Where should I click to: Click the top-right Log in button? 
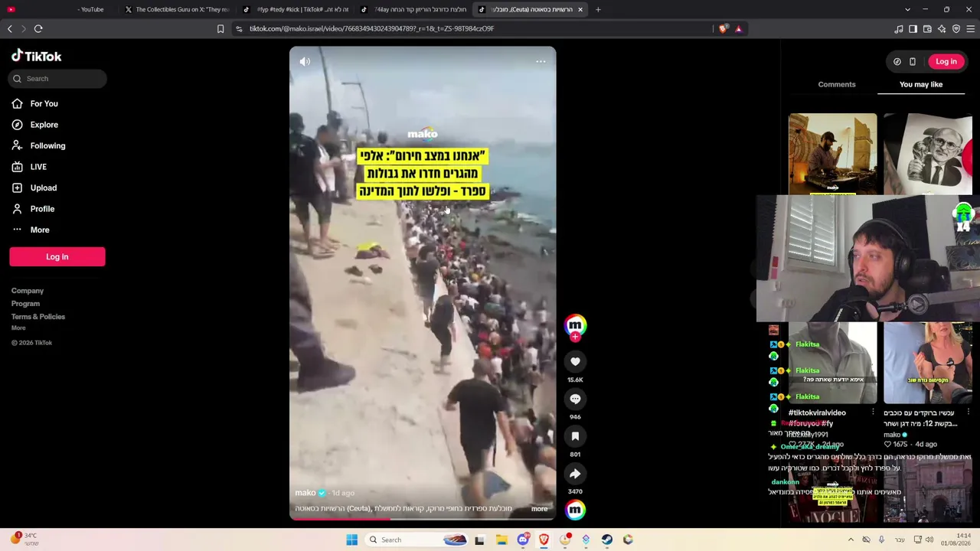click(x=946, y=61)
